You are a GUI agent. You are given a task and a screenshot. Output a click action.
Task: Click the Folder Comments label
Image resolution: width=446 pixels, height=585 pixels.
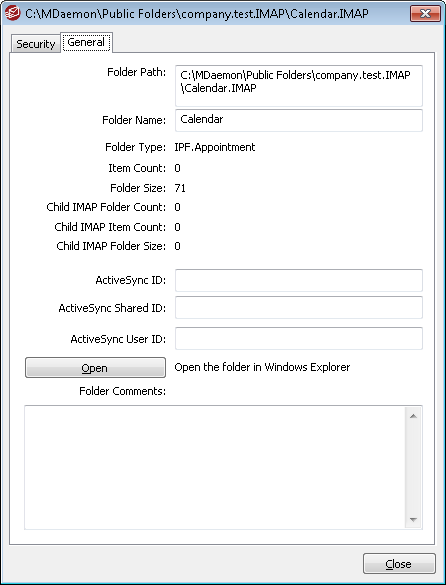point(122,391)
